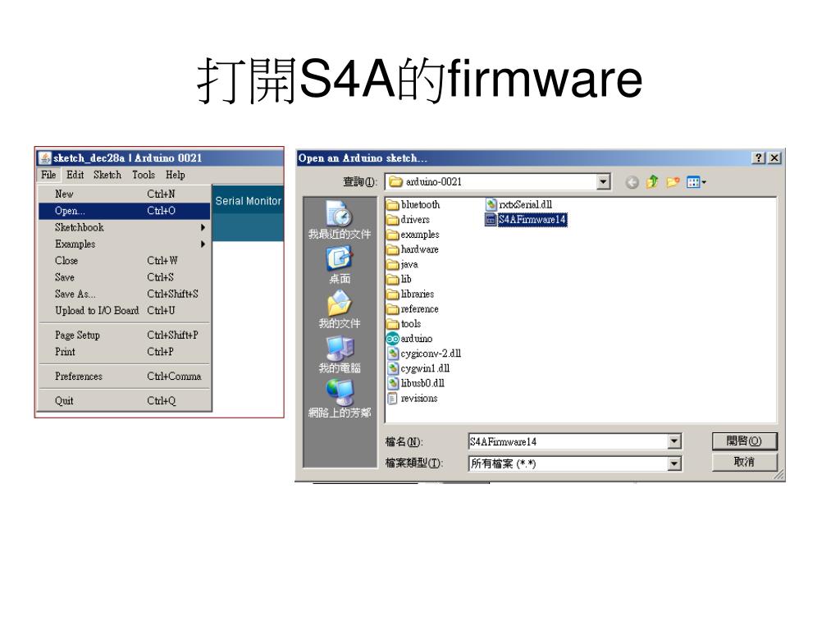Expand the file type dropdown arrow
Image resolution: width=840 pixels, height=630 pixels.
pyautogui.click(x=674, y=463)
